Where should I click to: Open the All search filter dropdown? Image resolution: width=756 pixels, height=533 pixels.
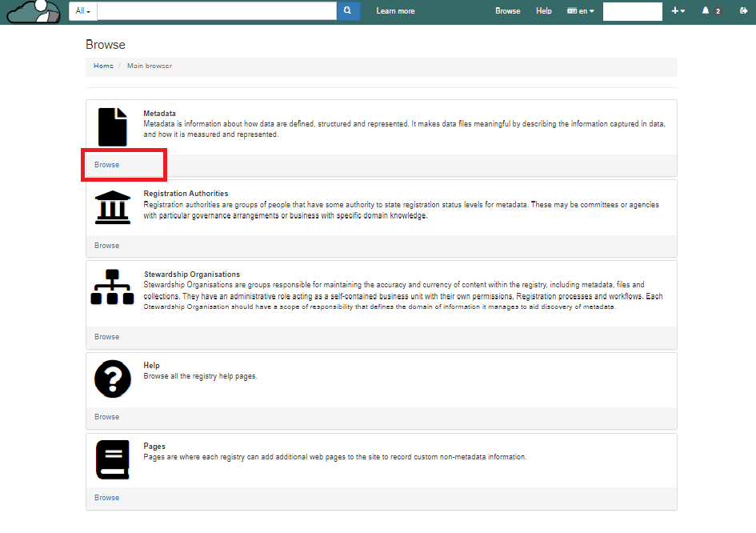tap(83, 11)
